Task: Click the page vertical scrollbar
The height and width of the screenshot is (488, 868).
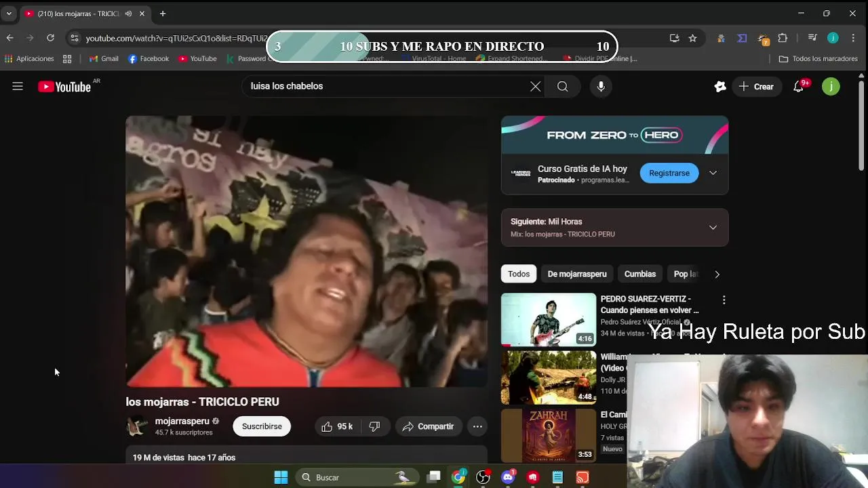Action: point(862,127)
